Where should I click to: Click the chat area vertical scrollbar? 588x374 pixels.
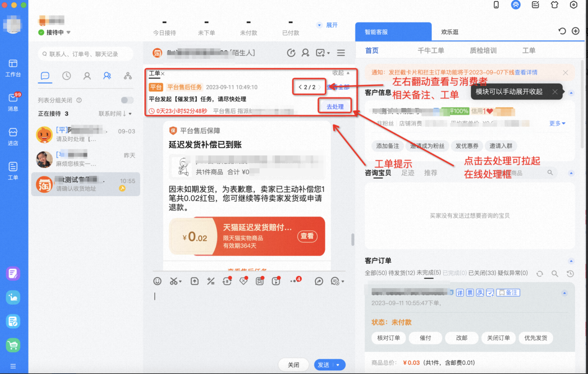click(353, 239)
